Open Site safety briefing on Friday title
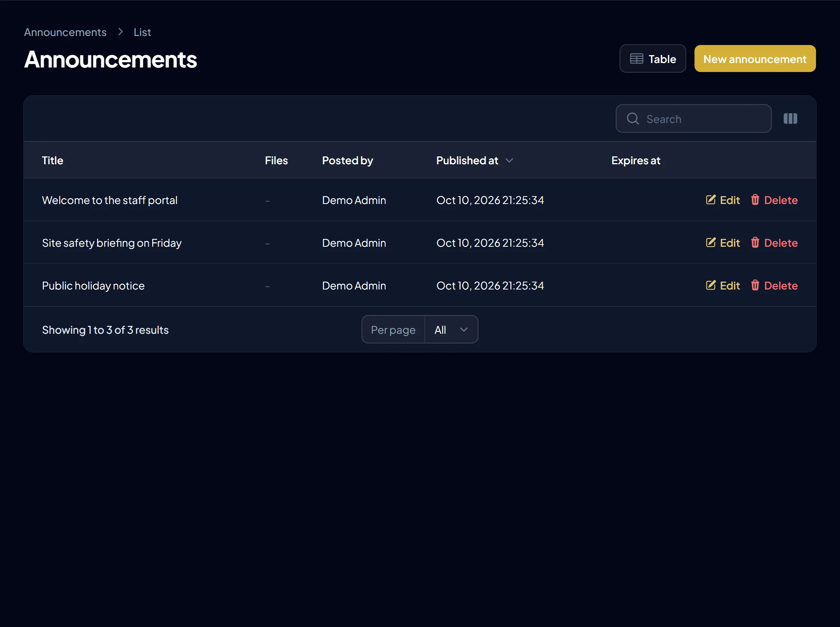 pyautogui.click(x=112, y=243)
